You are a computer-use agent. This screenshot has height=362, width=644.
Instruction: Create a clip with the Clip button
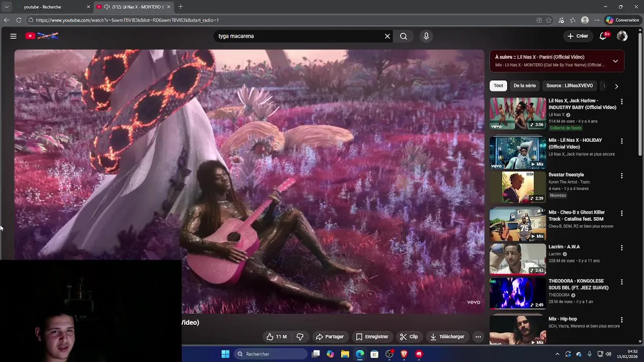coord(409,337)
